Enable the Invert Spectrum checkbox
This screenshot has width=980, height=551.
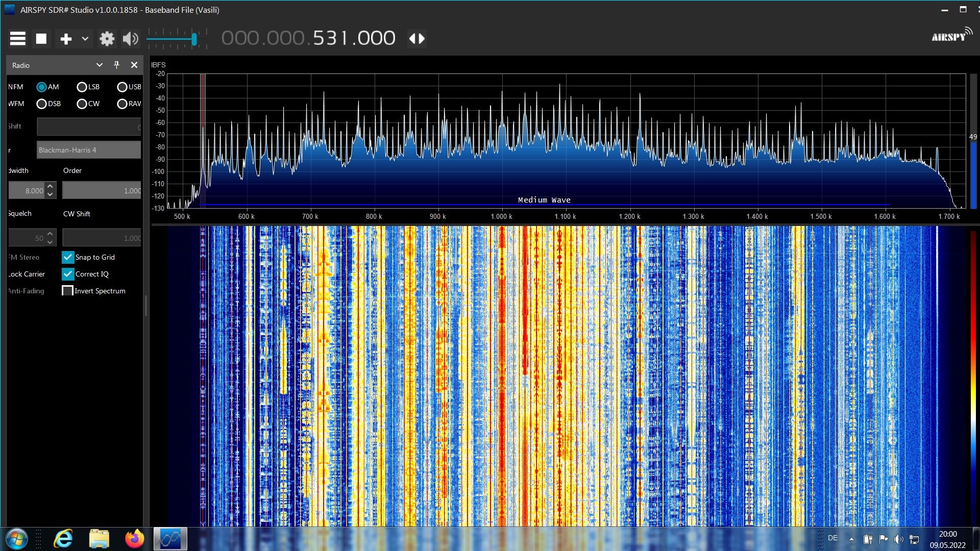click(67, 291)
